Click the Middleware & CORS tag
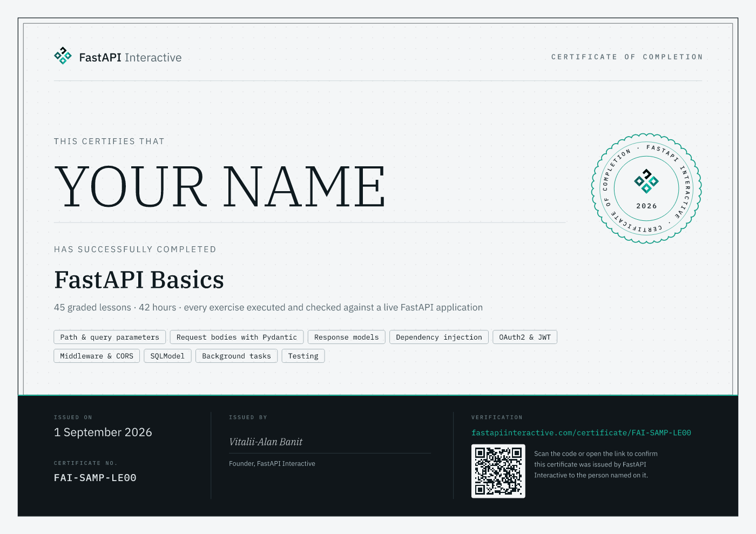This screenshot has width=756, height=534. tap(97, 356)
